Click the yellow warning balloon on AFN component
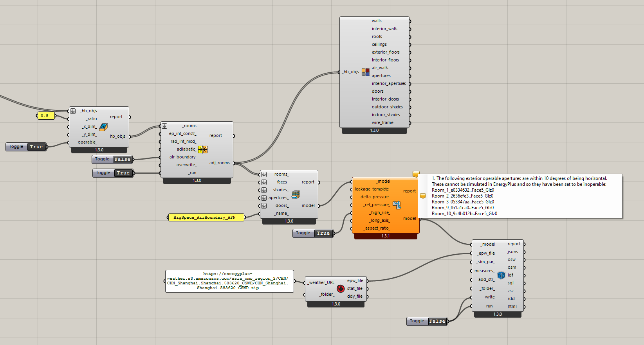The image size is (644, 345). coord(416,174)
